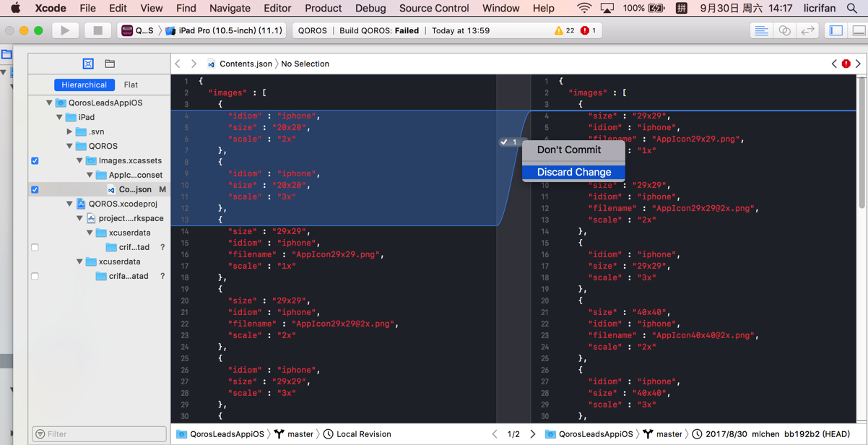Click Local Revision selector

(x=357, y=434)
